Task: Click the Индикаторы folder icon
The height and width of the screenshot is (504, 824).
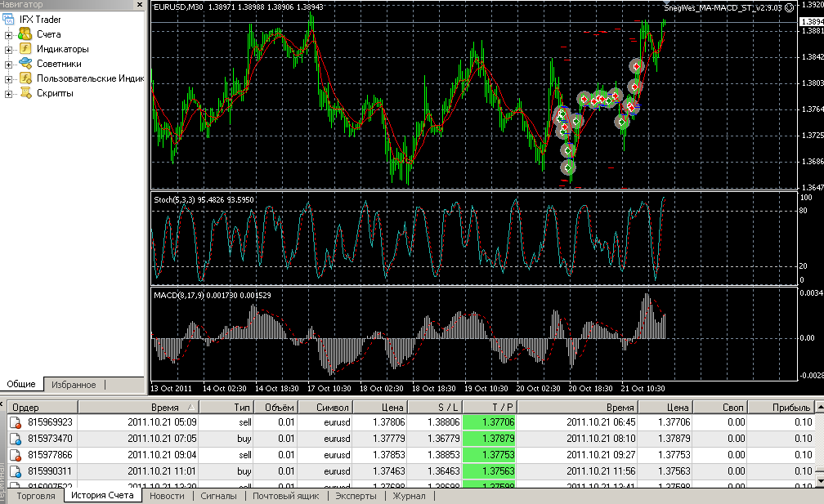Action: pos(25,49)
